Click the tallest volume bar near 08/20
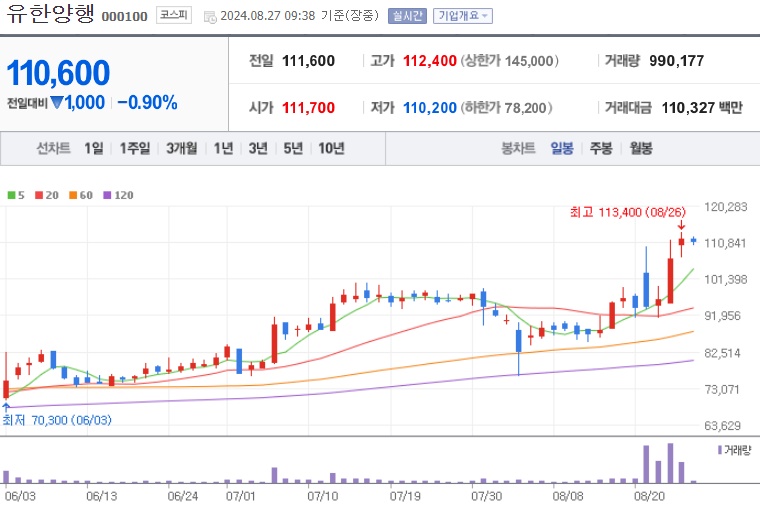 coord(670,463)
